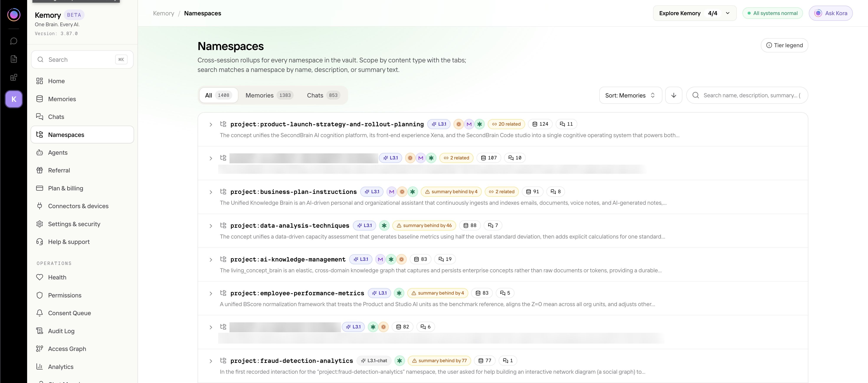Click chat count 19 badge on ai-knowledge-management

pos(445,259)
